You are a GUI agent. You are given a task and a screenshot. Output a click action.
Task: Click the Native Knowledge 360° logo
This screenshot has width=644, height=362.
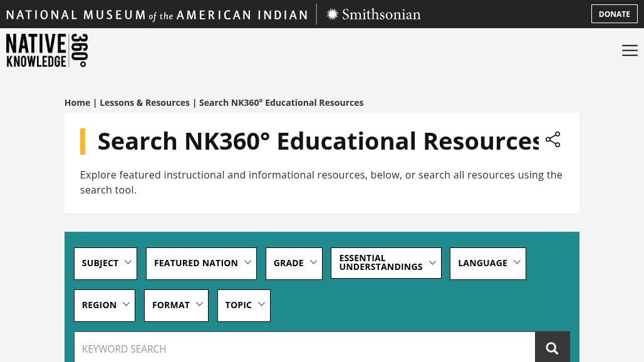point(47,51)
